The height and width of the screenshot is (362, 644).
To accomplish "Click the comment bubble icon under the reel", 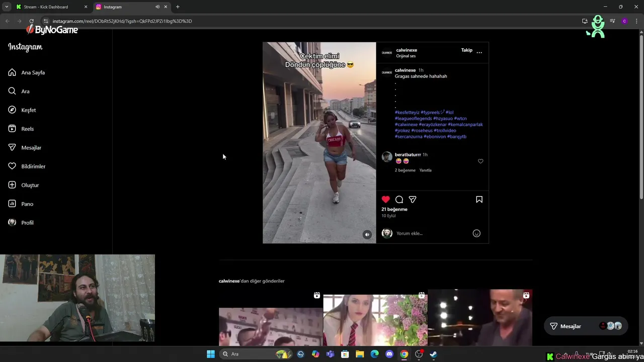I will 399,200.
